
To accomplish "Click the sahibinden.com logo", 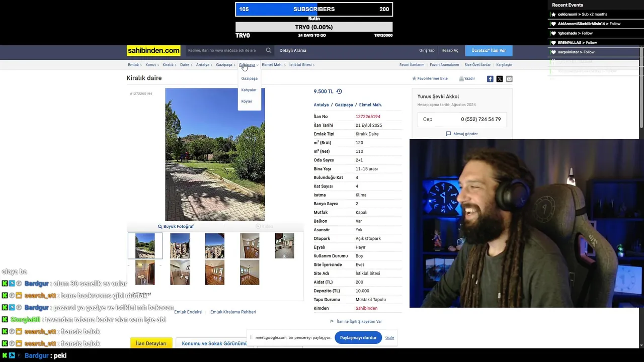I will point(153,50).
